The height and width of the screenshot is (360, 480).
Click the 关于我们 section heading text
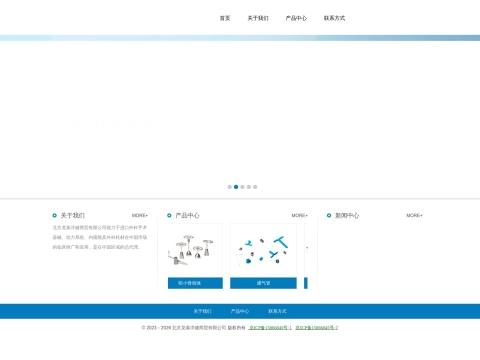(72, 215)
